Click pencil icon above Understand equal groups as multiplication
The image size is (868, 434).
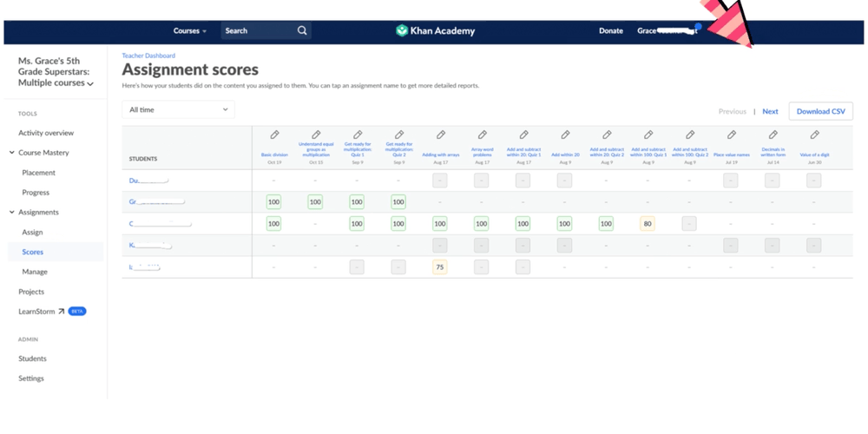tap(316, 135)
